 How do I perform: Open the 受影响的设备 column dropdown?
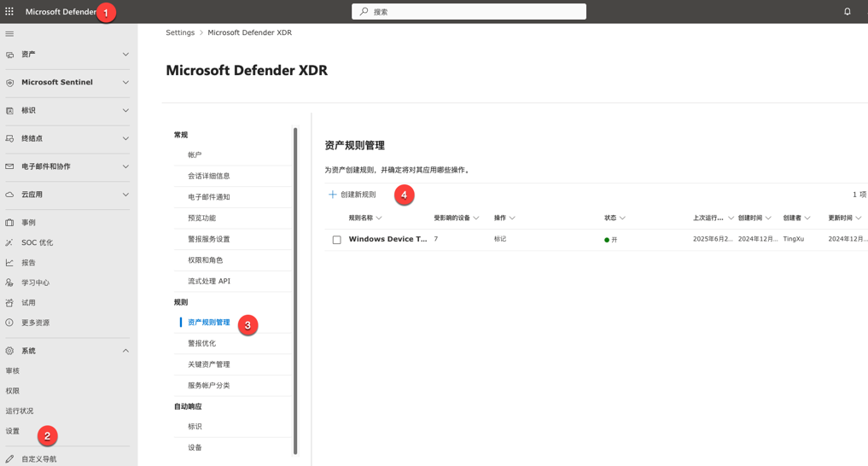pos(476,218)
